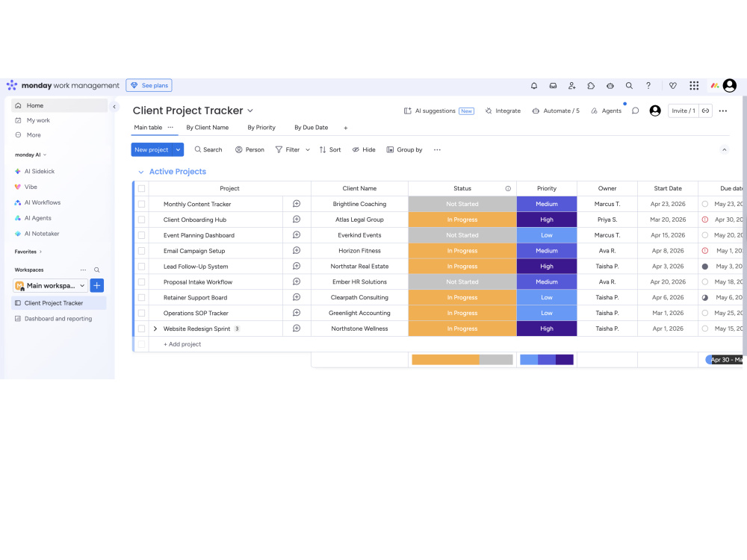Click the Invite / 1 button
The image size is (747, 560).
[x=684, y=111]
